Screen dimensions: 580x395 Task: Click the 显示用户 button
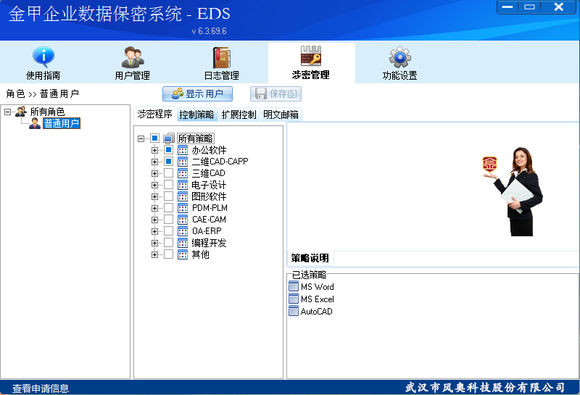point(198,94)
